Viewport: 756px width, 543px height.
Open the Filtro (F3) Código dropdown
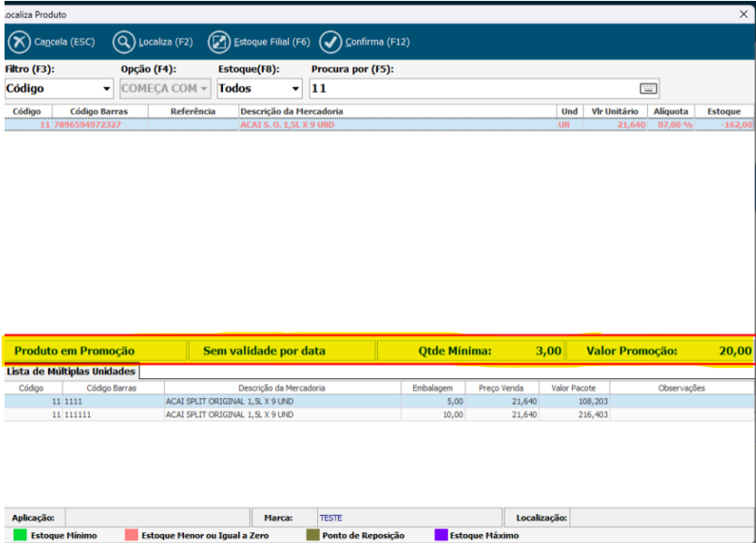coord(107,89)
